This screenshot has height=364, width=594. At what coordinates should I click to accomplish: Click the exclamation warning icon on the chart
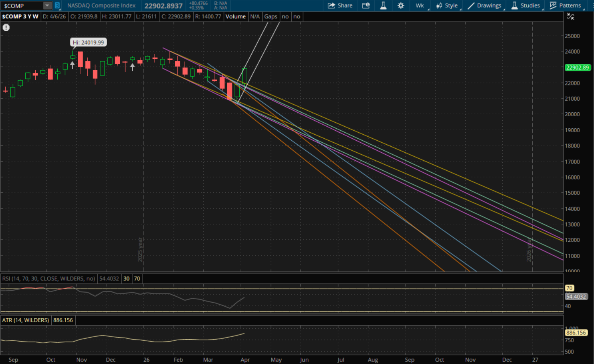(6, 28)
